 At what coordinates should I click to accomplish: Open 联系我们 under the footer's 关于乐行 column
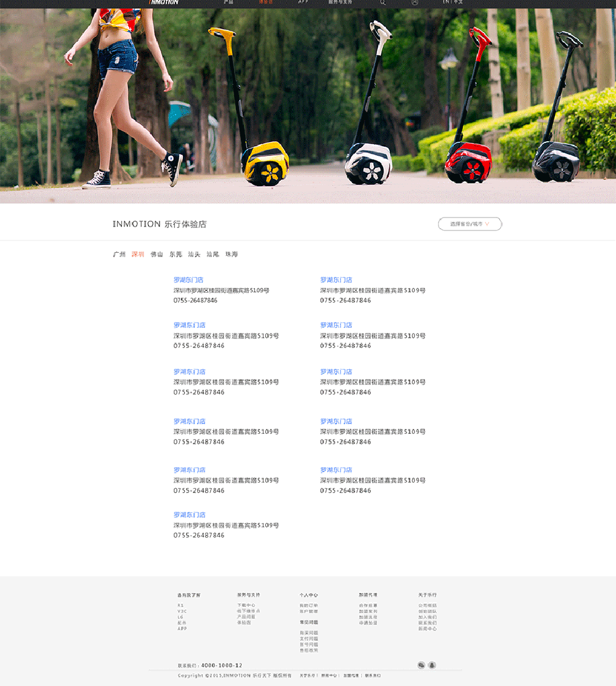click(x=428, y=623)
